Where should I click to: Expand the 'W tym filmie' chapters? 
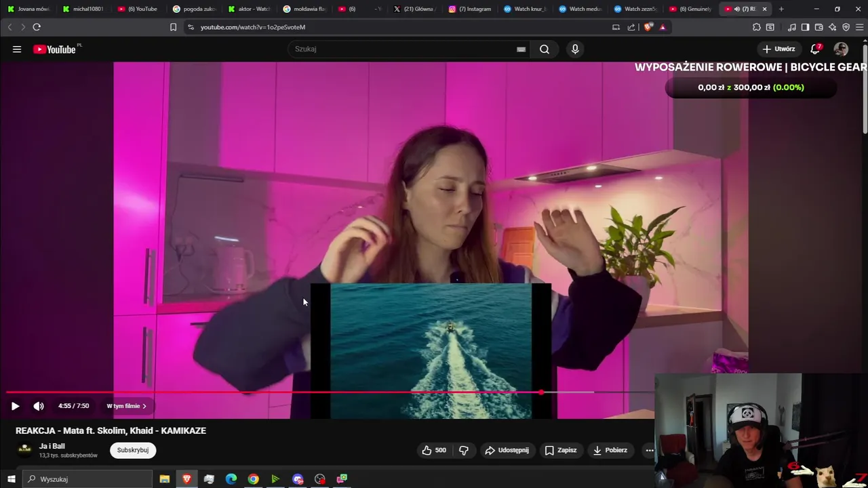(x=126, y=406)
